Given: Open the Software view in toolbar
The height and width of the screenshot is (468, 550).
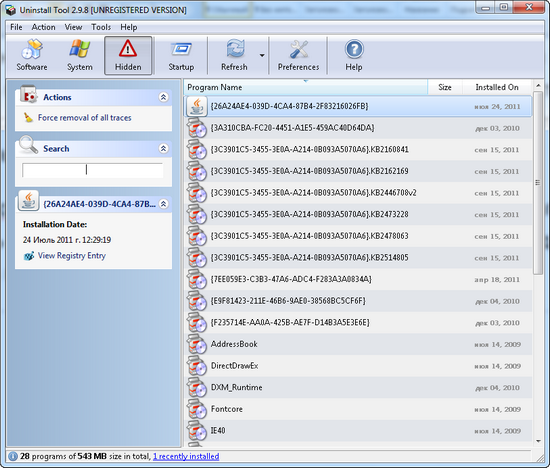Looking at the screenshot, I should tap(32, 55).
